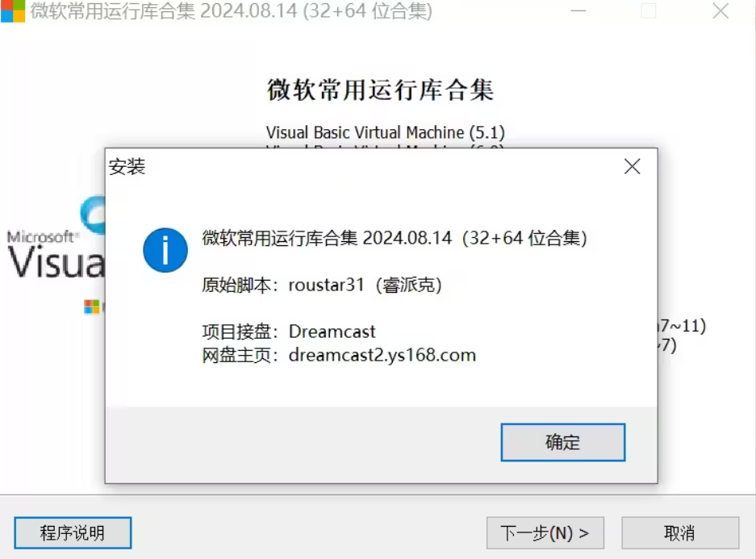This screenshot has width=756, height=559.
Task: Click the blue information icon
Action: pos(165,250)
